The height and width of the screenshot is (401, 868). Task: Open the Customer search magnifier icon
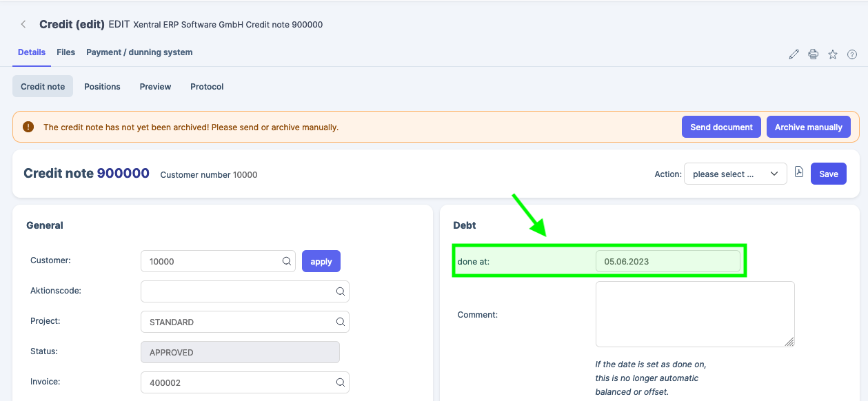point(286,261)
